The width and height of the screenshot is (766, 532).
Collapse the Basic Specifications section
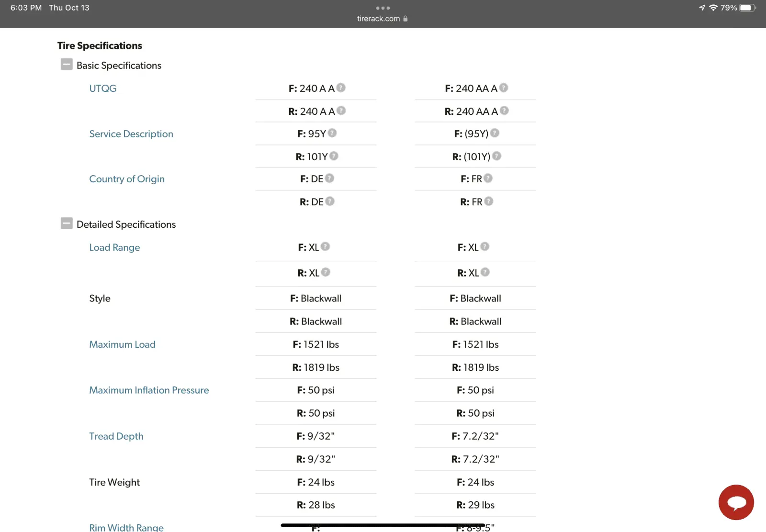click(67, 65)
